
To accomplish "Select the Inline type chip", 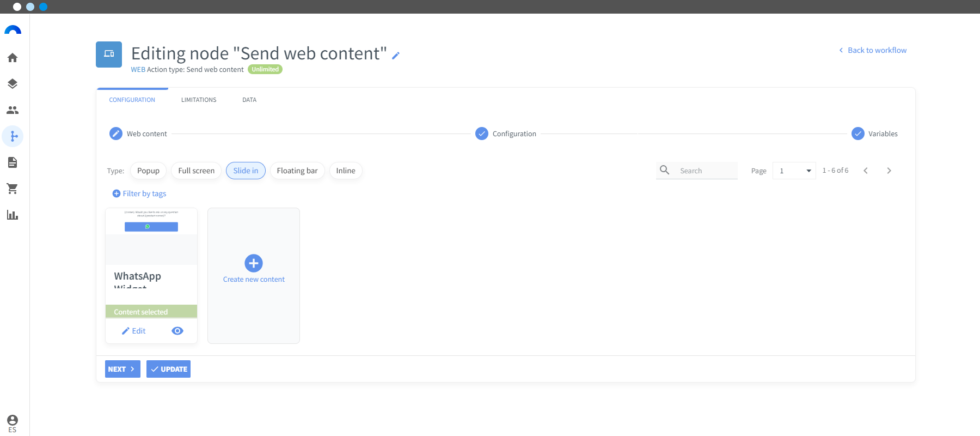I will [346, 171].
